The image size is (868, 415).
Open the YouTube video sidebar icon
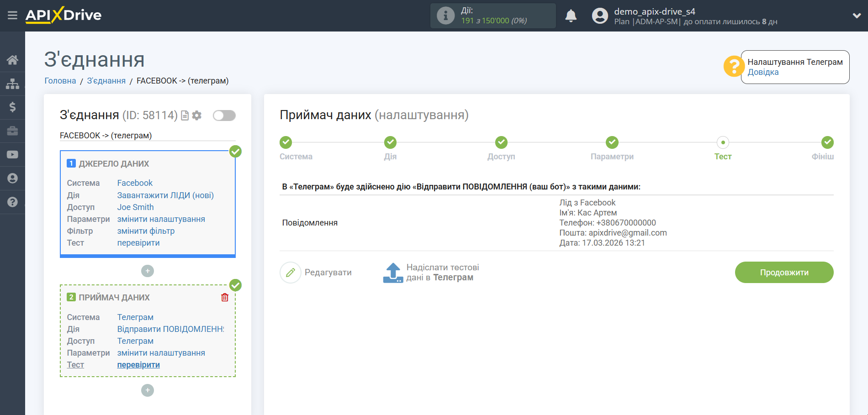[12, 155]
